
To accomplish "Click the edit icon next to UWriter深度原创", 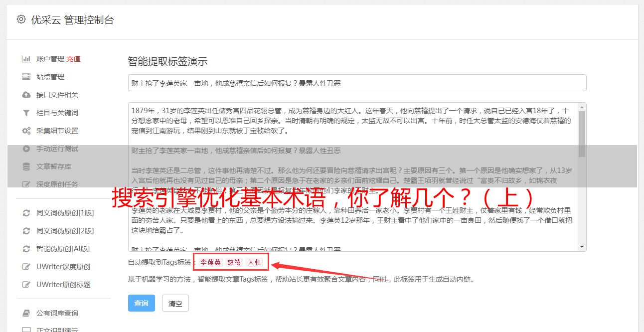I will click(x=26, y=267).
